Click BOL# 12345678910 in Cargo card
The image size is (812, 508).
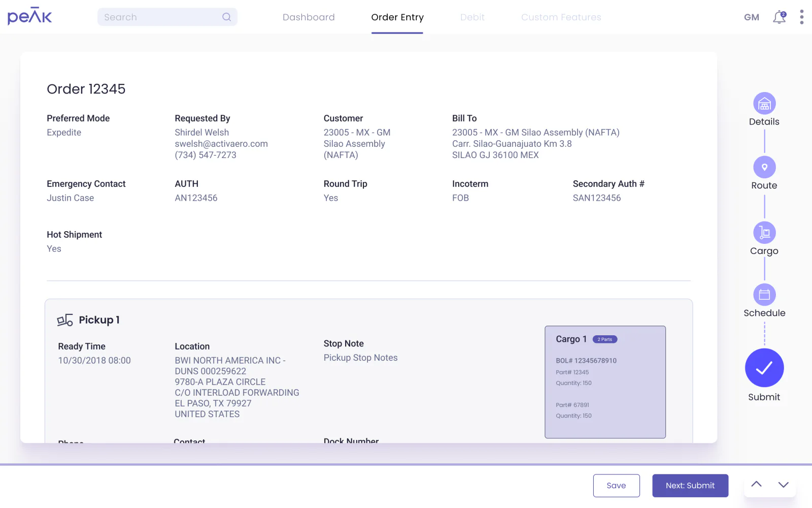[x=586, y=361]
